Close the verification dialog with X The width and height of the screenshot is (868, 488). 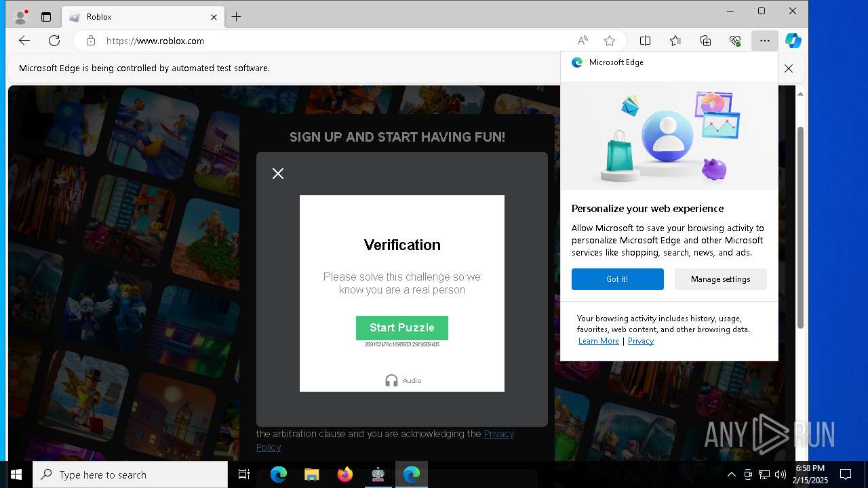(x=278, y=174)
